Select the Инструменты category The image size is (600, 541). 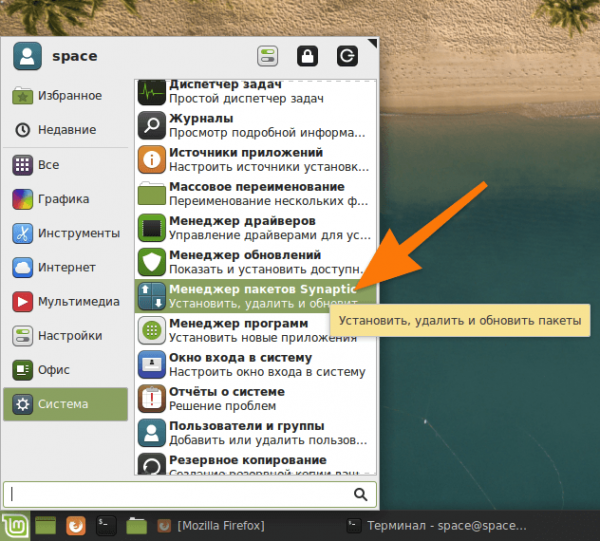click(65, 233)
